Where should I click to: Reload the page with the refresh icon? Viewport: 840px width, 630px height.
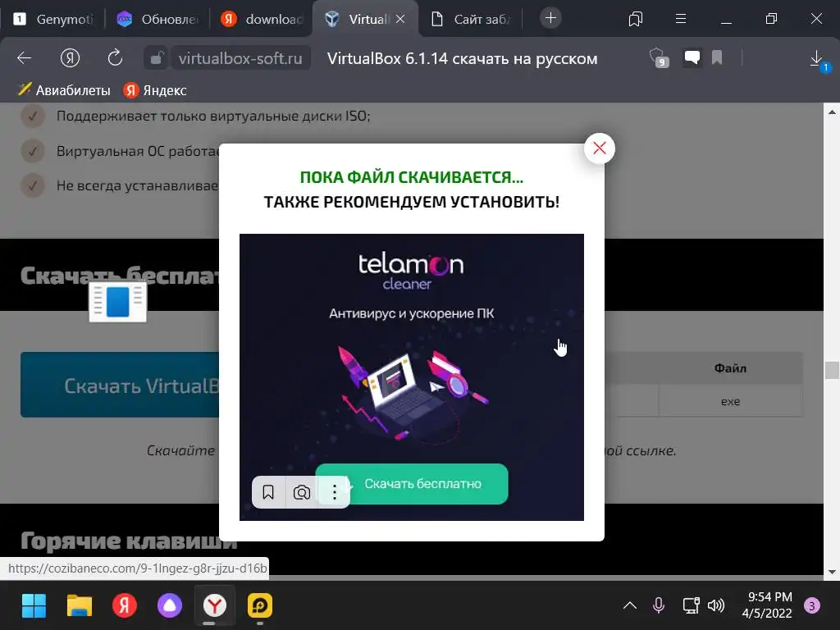115,58
